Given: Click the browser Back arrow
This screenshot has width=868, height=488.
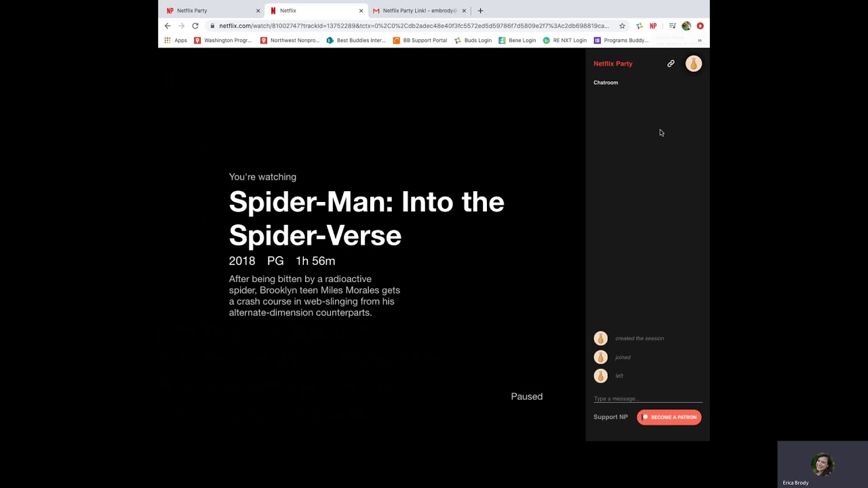Looking at the screenshot, I should 167,26.
